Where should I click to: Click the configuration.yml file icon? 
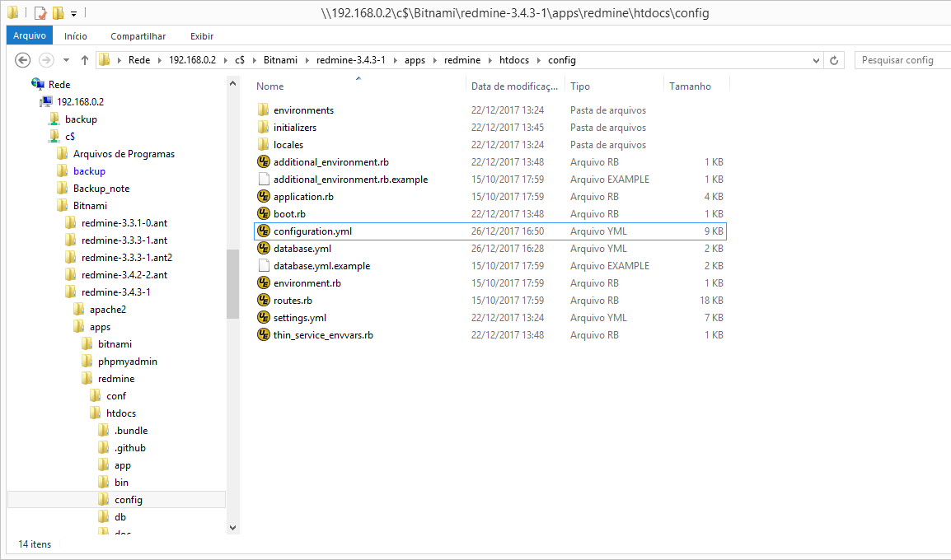(x=264, y=231)
